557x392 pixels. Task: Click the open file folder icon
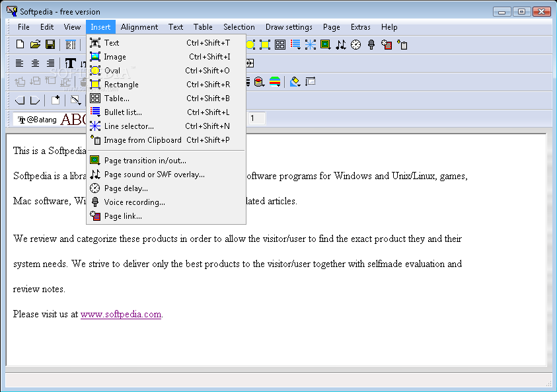35,44
